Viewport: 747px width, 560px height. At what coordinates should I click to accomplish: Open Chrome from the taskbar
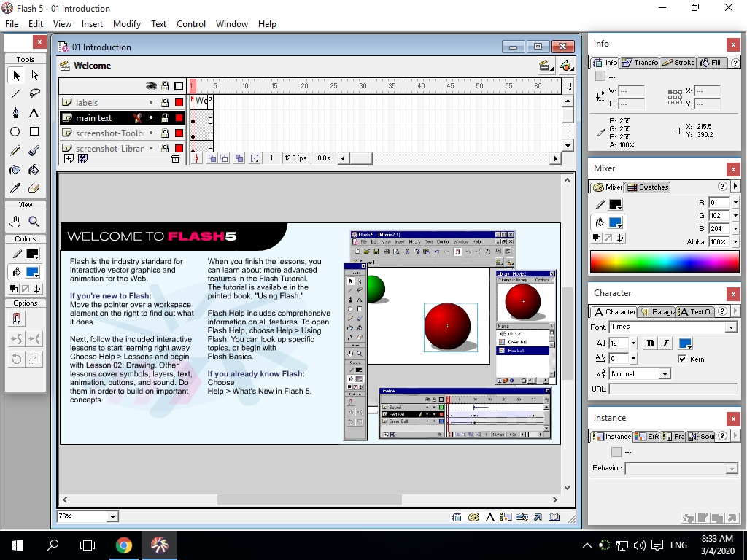(x=123, y=545)
